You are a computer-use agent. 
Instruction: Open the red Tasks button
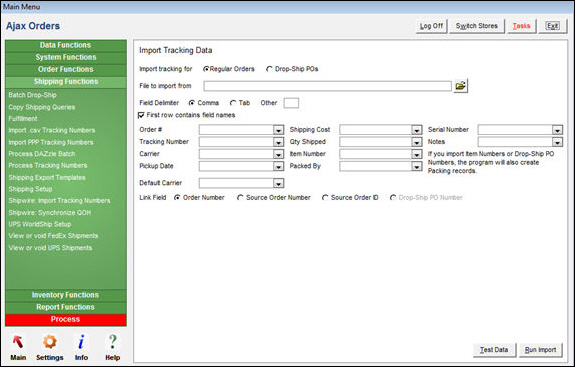[521, 26]
